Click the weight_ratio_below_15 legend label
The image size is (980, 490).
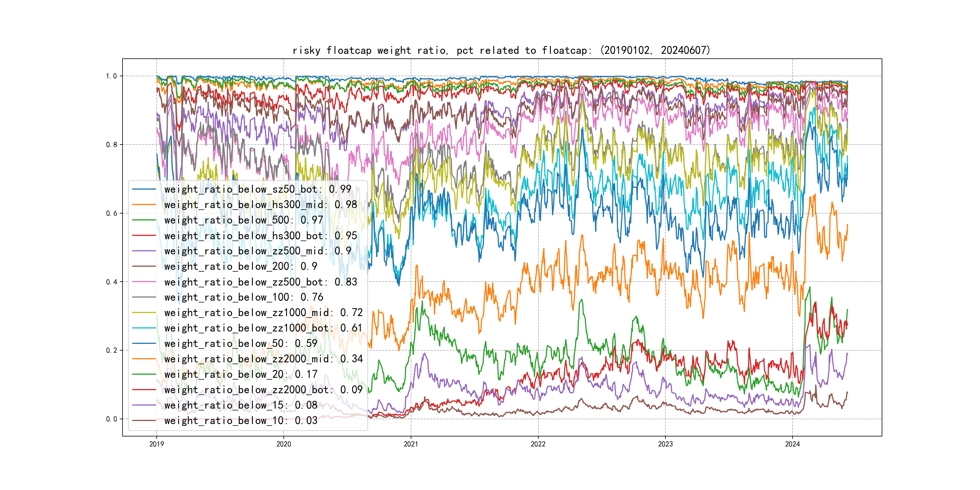point(240,405)
